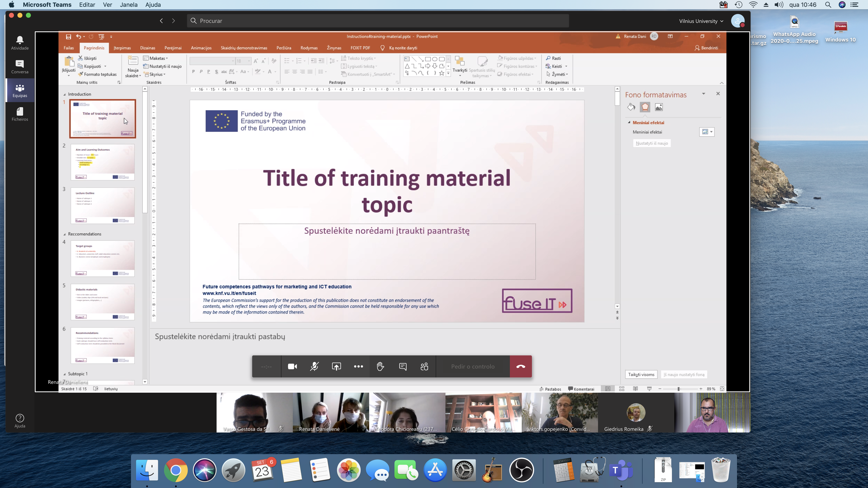The height and width of the screenshot is (488, 868).
Task: Click the PowerPoint save icon
Action: click(68, 36)
